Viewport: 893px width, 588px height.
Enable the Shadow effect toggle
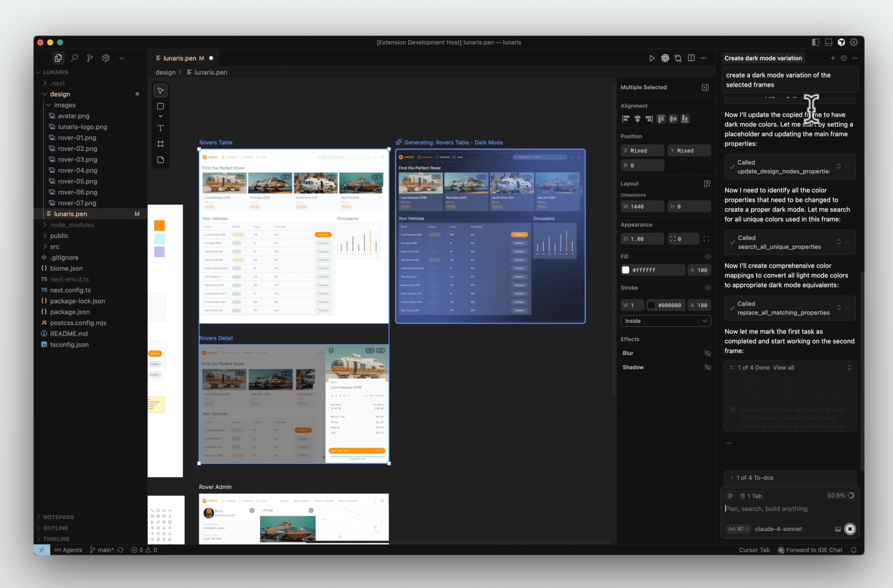click(x=707, y=367)
